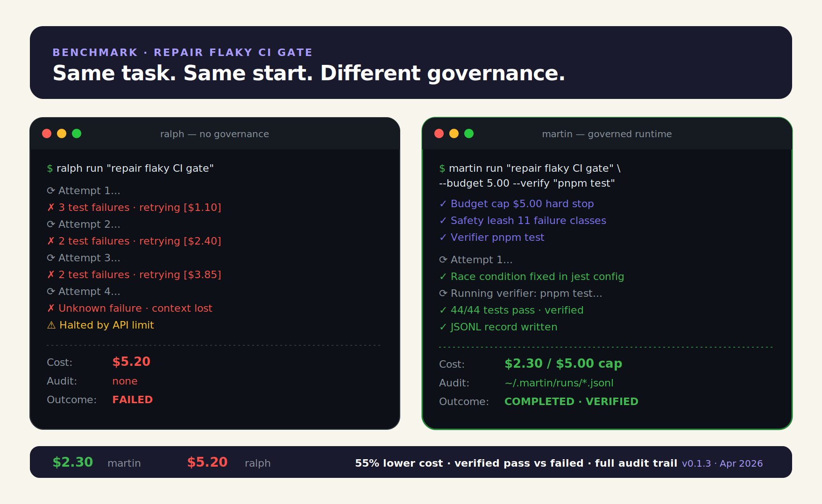822x504 pixels.
Task: Click the "Halted by API limit" warning
Action: point(100,325)
